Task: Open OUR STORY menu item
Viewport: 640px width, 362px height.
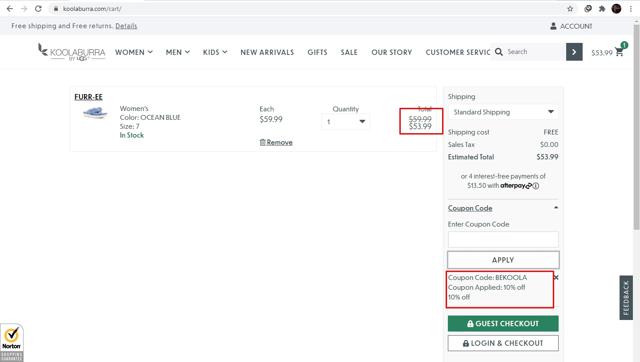Action: tap(391, 52)
